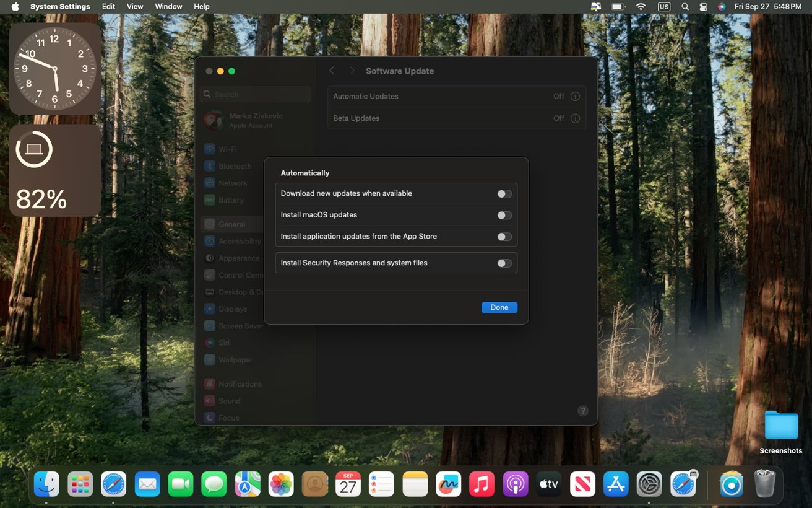The image size is (812, 508).
Task: Open Spotlight search in menu bar
Action: pyautogui.click(x=685, y=6)
